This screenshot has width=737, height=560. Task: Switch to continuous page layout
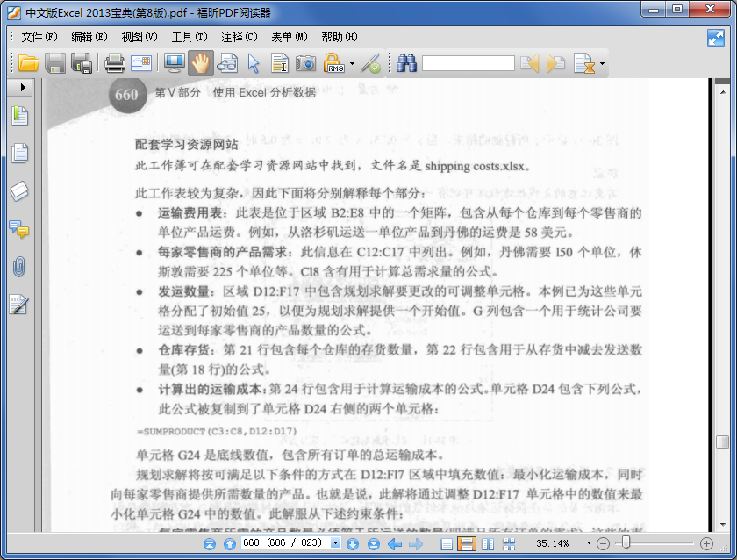click(x=467, y=544)
